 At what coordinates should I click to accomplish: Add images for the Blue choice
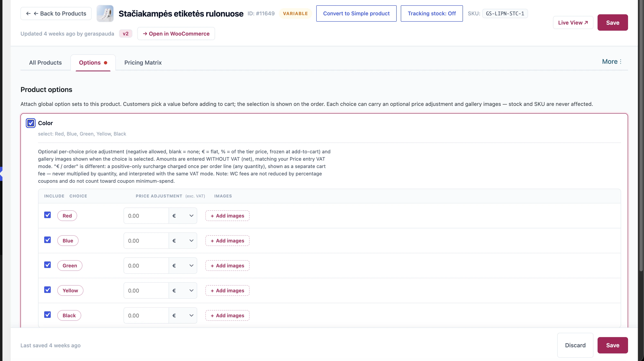[x=227, y=241]
